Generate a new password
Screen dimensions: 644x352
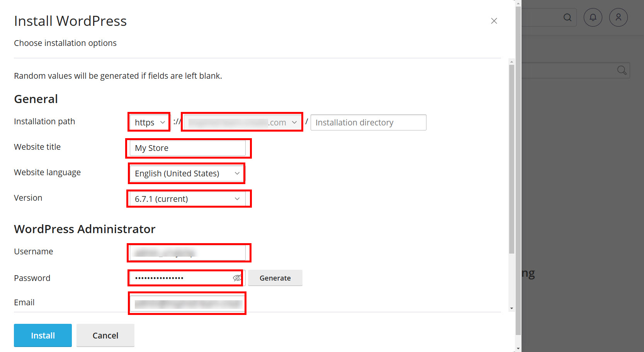click(x=275, y=278)
